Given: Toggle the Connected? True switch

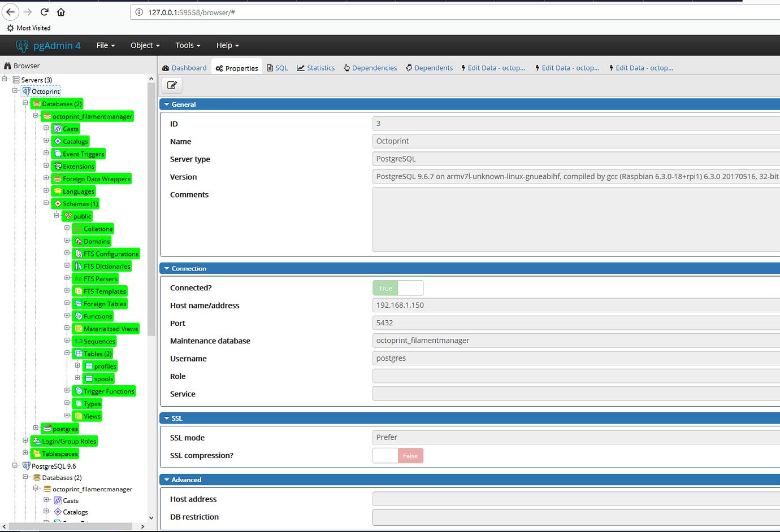Looking at the screenshot, I should (x=398, y=288).
